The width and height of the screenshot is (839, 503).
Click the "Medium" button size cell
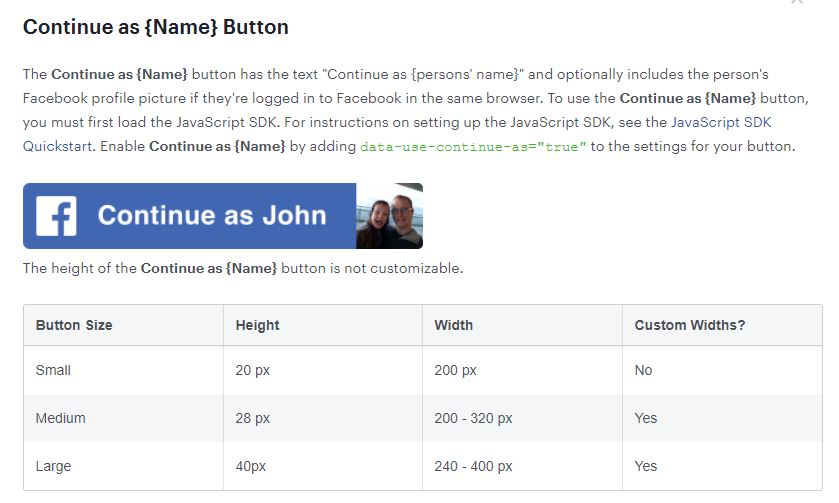pyautogui.click(x=60, y=418)
